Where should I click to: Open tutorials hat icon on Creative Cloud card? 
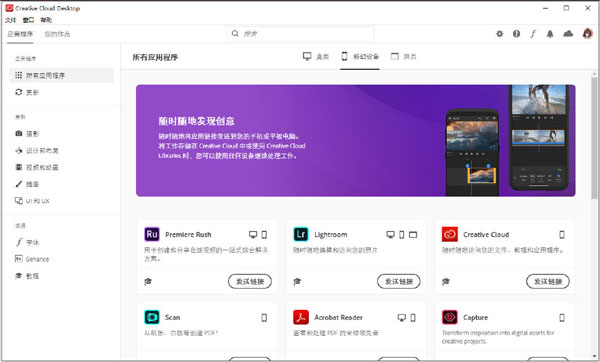click(x=446, y=282)
